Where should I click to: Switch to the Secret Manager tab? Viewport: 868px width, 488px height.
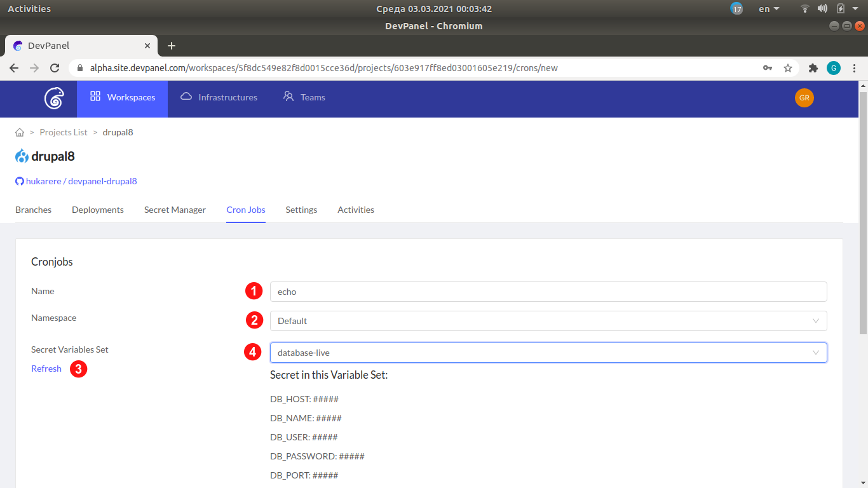tap(175, 210)
